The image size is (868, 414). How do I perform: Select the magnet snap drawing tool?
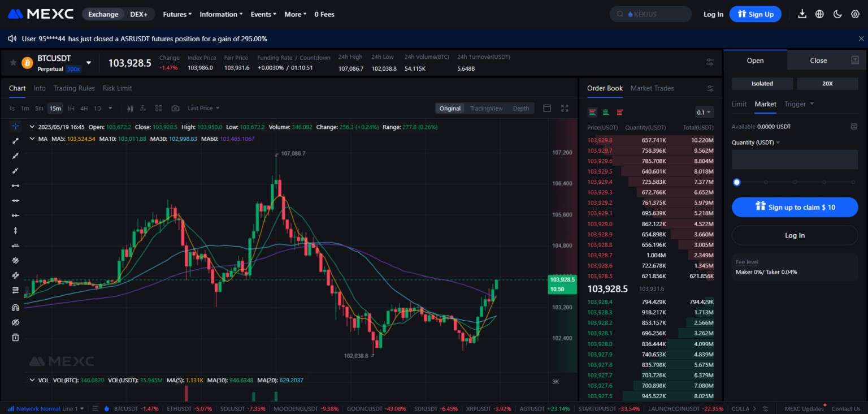(15, 308)
